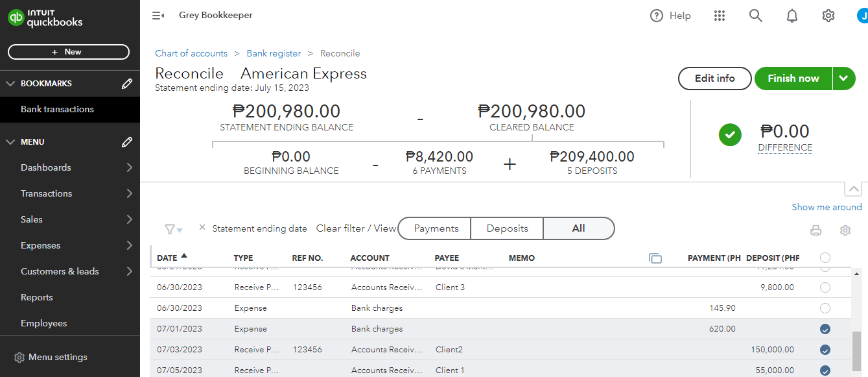Open the Finish now dropdown arrow
This screenshot has width=868, height=377.
click(x=843, y=79)
